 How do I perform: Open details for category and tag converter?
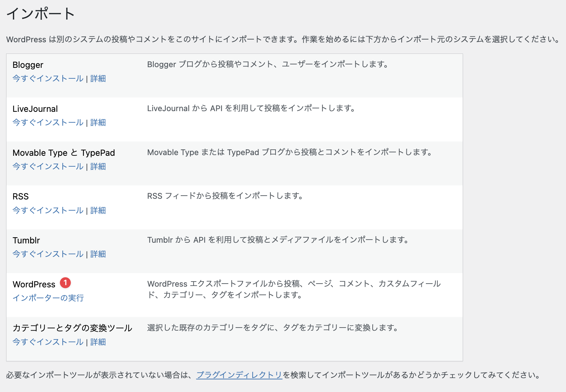(x=98, y=342)
